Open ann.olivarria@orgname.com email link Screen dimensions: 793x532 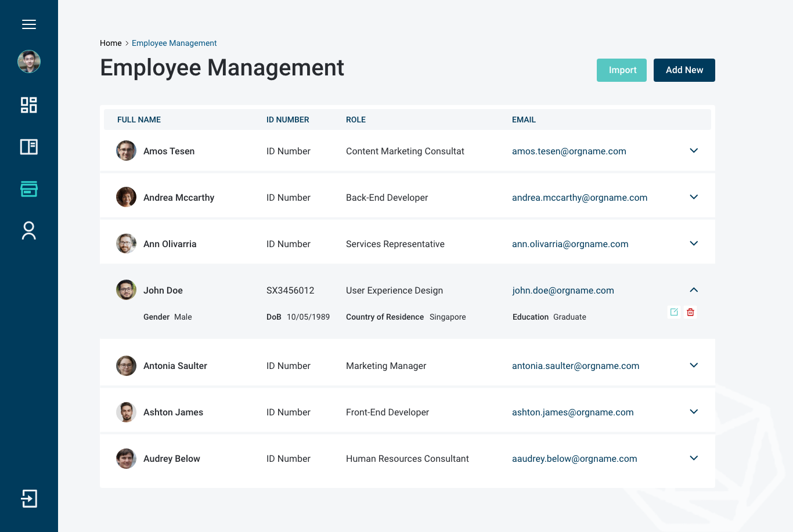coord(570,244)
